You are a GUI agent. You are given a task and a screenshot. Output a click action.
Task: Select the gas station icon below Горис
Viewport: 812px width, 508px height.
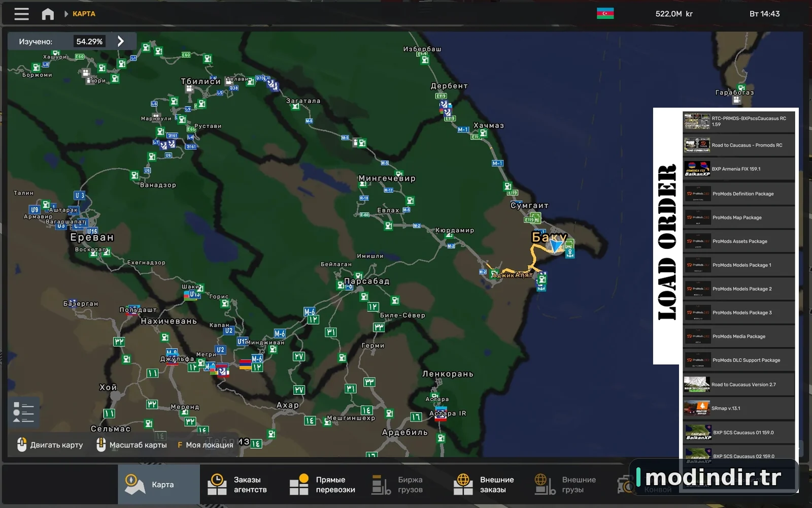[x=225, y=304]
